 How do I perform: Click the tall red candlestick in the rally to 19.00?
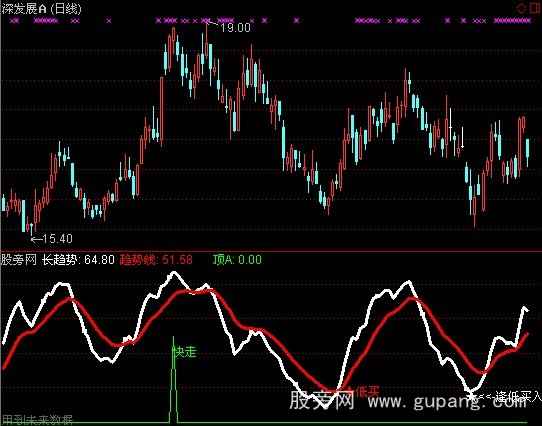tap(162, 111)
